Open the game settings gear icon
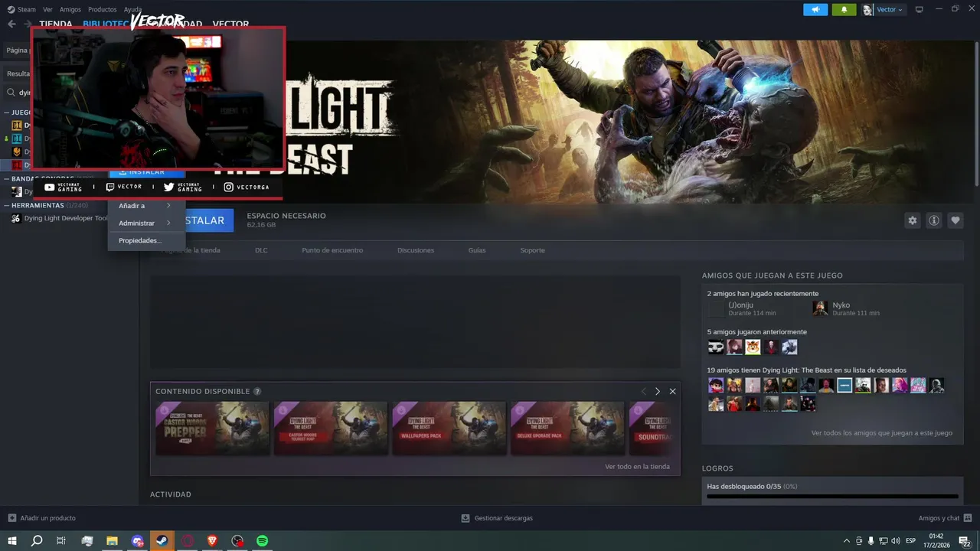 [912, 220]
